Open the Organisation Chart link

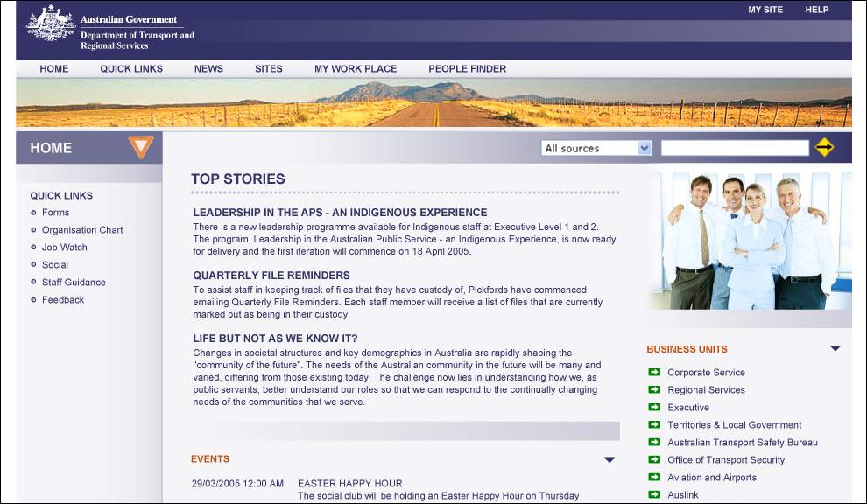tap(82, 230)
